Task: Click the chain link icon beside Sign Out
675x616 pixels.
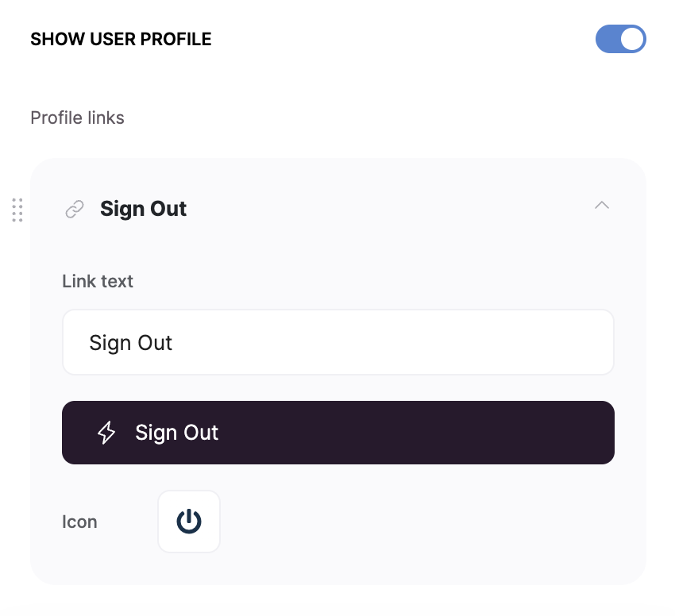Action: (74, 208)
